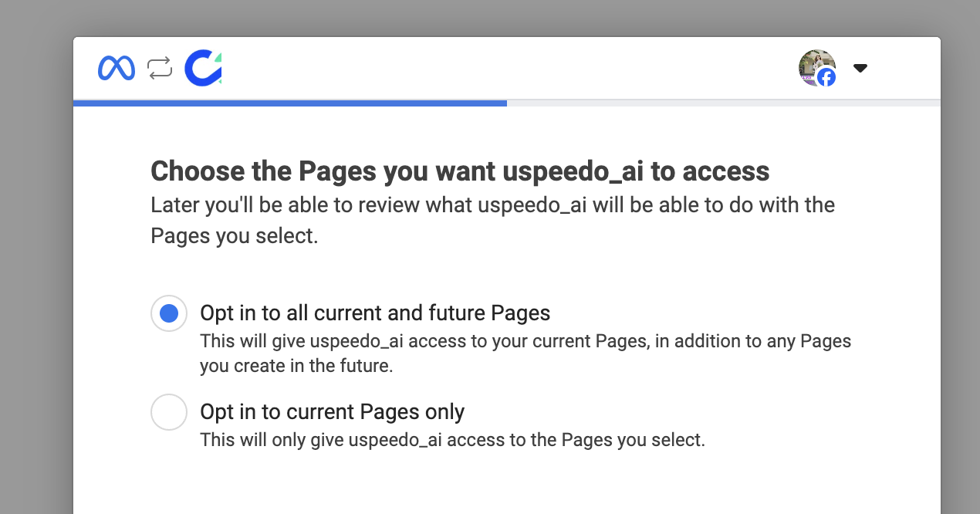Click the blue progress bar at the top
The height and width of the screenshot is (514, 980).
pyautogui.click(x=289, y=102)
